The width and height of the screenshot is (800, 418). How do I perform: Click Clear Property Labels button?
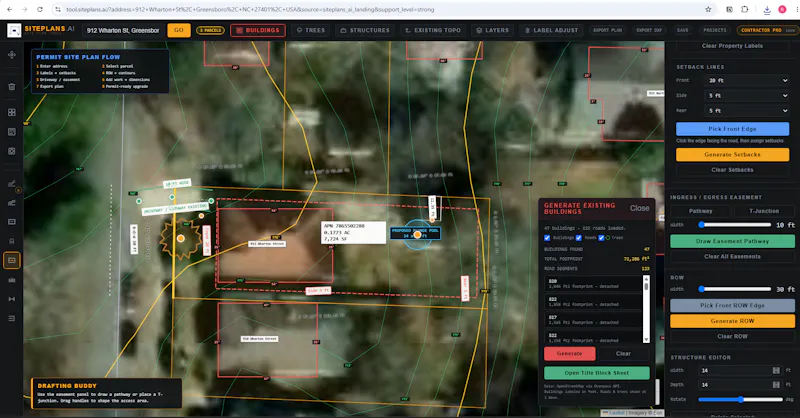pyautogui.click(x=732, y=46)
